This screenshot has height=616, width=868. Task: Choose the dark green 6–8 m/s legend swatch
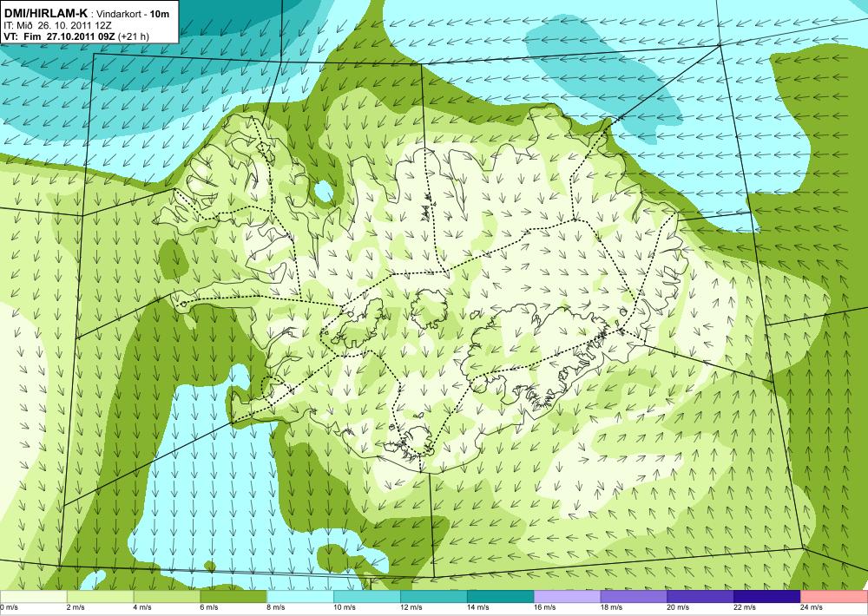[x=233, y=597]
